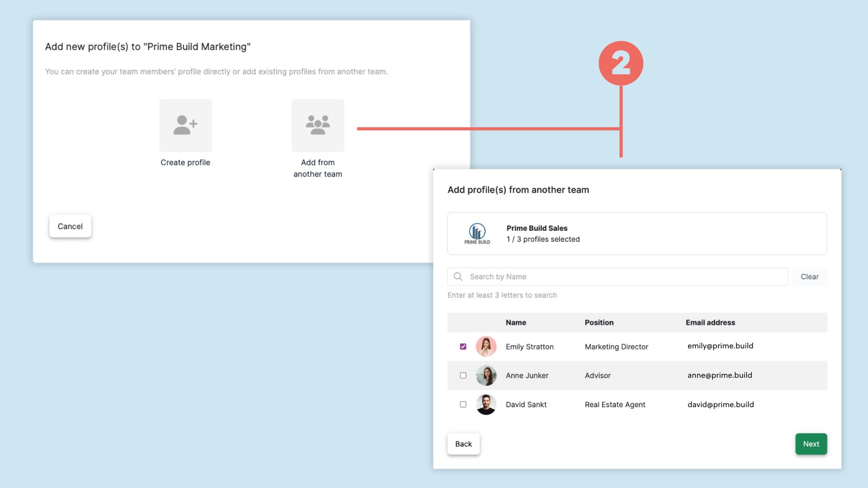Check the Anne Junker checkbox
Screen dimensions: 868x488
(x=463, y=375)
